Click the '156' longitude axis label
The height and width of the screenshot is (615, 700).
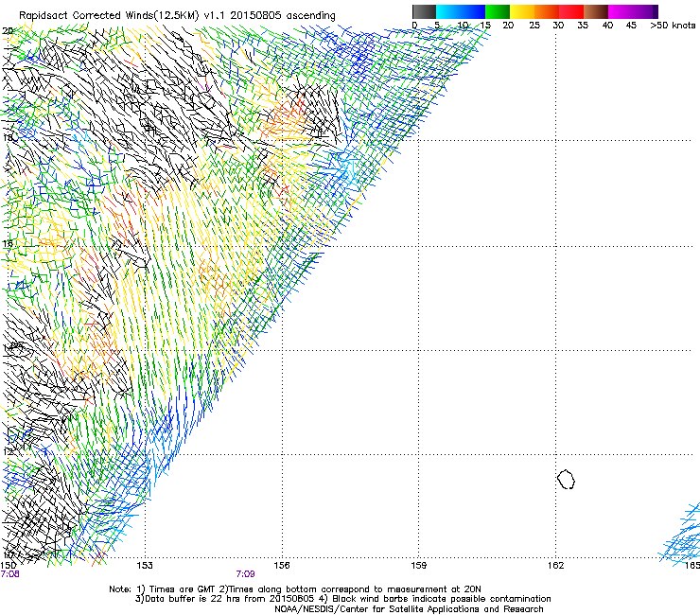[282, 566]
